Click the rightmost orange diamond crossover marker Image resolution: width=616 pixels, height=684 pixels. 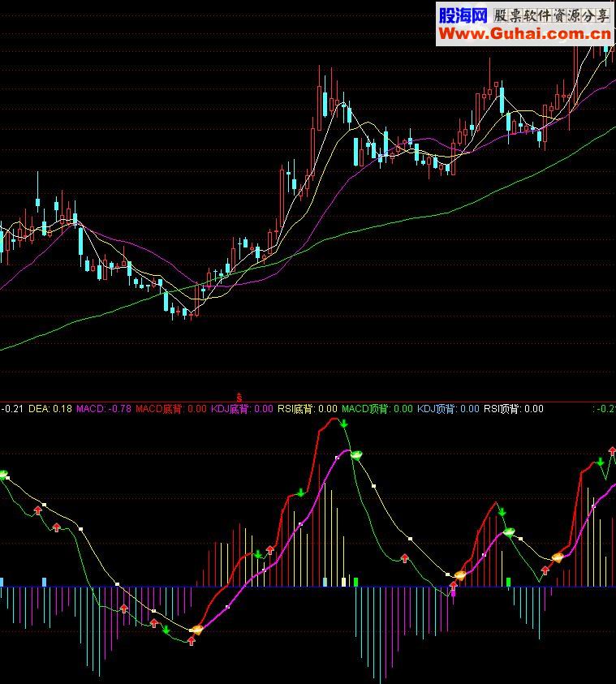tap(558, 557)
